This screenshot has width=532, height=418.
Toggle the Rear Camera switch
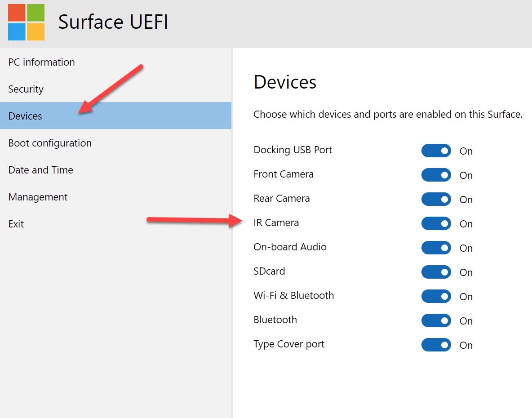pos(436,199)
